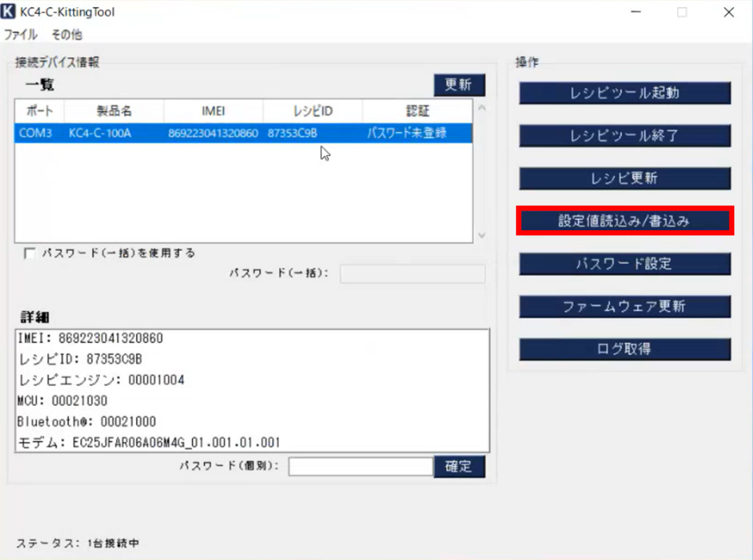Click the パスワード(一括) input field
Image resolution: width=753 pixels, height=560 pixels.
pos(412,273)
